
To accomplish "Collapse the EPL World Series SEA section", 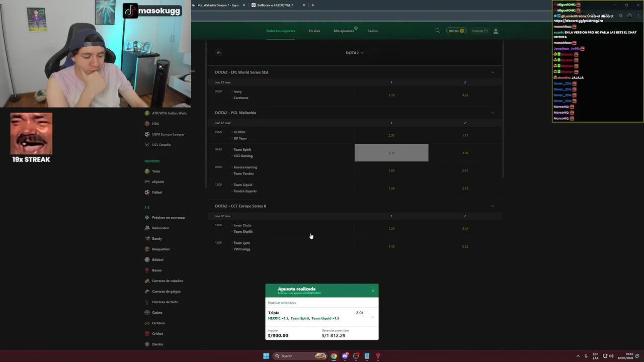I will (493, 72).
